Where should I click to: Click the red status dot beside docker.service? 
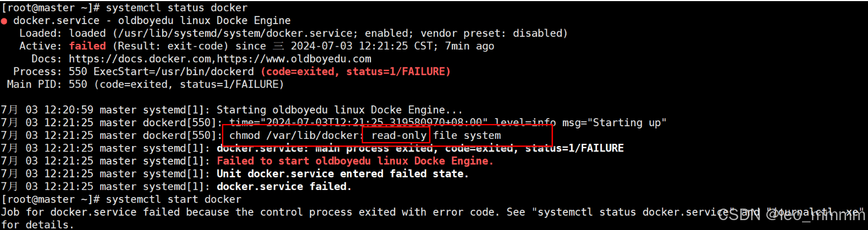coord(4,21)
